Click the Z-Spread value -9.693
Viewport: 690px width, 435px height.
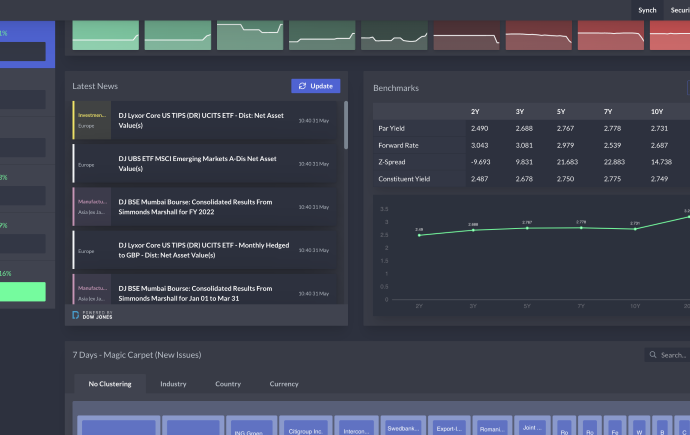tap(480, 162)
